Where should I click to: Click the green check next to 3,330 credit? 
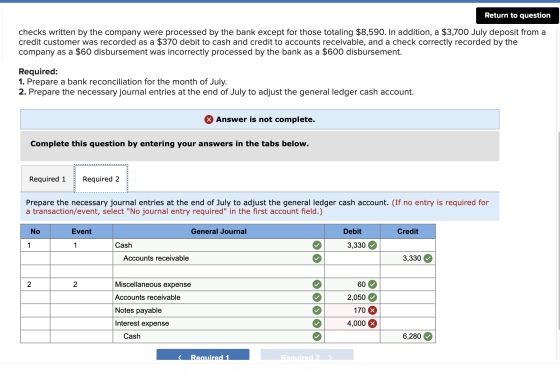[428, 258]
